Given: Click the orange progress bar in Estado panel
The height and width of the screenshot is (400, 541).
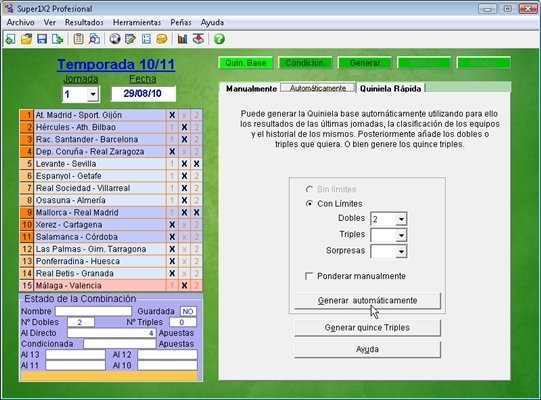Looking at the screenshot, I should pyautogui.click(x=109, y=376).
